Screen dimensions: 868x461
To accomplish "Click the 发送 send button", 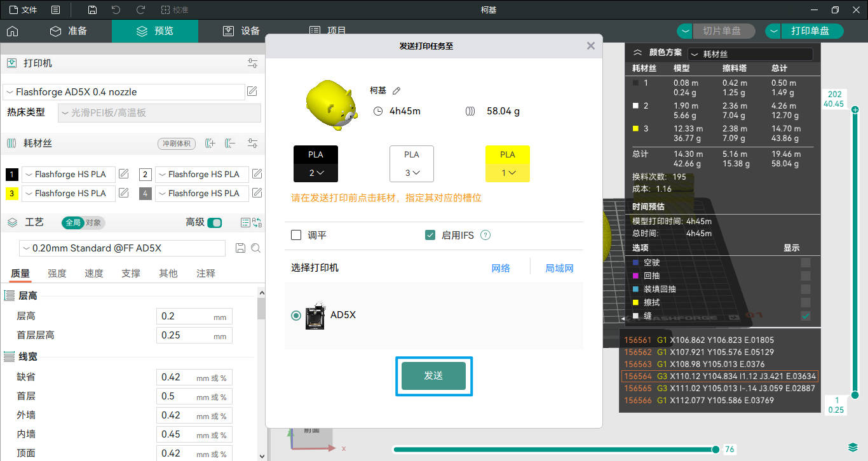I will tap(433, 376).
